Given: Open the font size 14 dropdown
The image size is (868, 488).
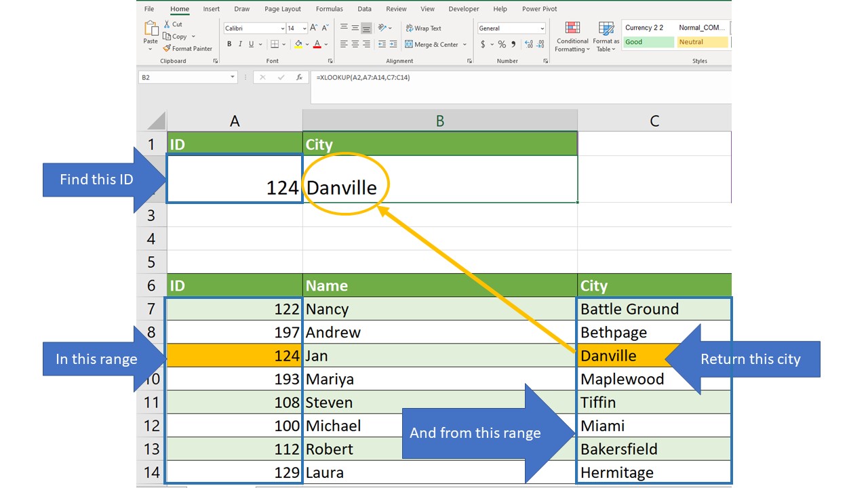Looking at the screenshot, I should click(304, 28).
